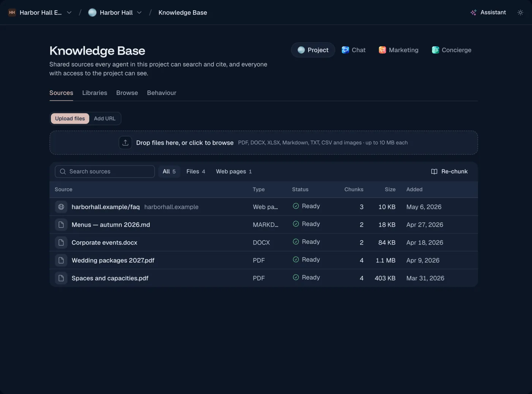Screen dimensions: 532x394
Task: Click the 'Drop files here, or click to browse' text
Action: (185, 143)
